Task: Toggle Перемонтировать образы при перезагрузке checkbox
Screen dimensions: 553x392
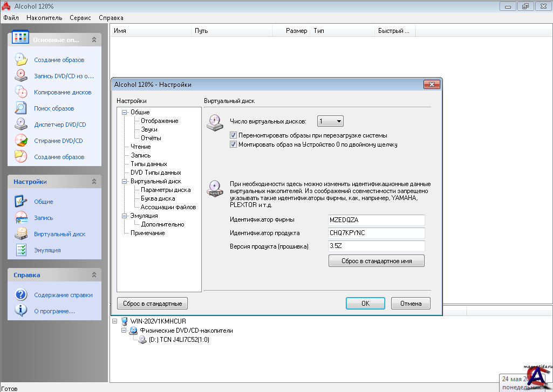Action: (234, 136)
